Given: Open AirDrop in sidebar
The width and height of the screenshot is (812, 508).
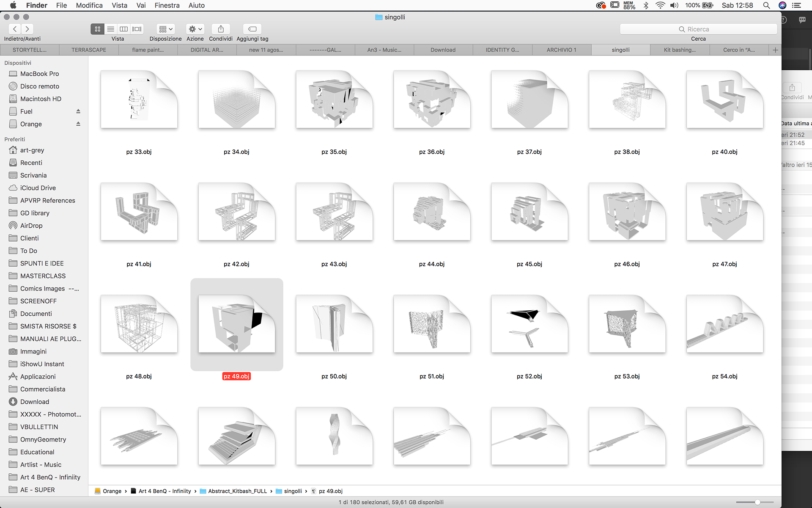Looking at the screenshot, I should pos(31,226).
